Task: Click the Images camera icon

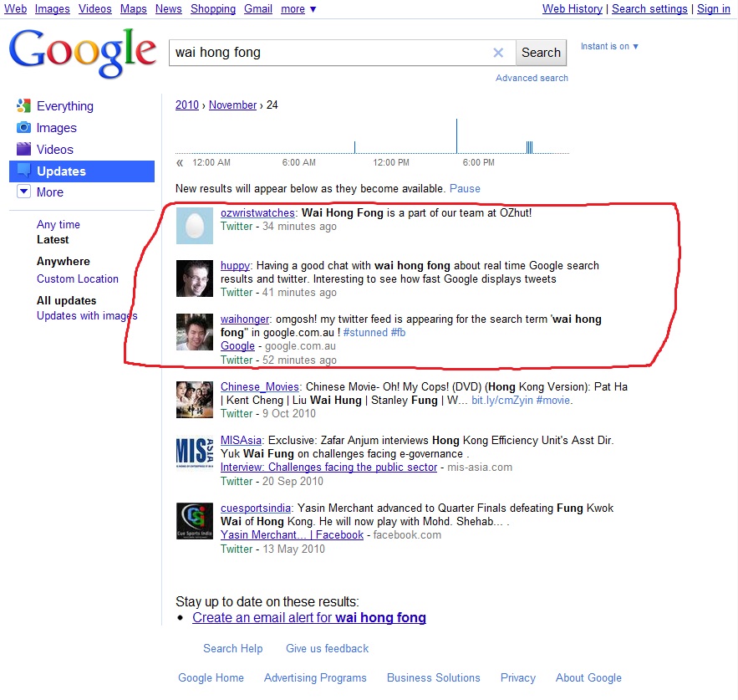Action: pyautogui.click(x=23, y=128)
